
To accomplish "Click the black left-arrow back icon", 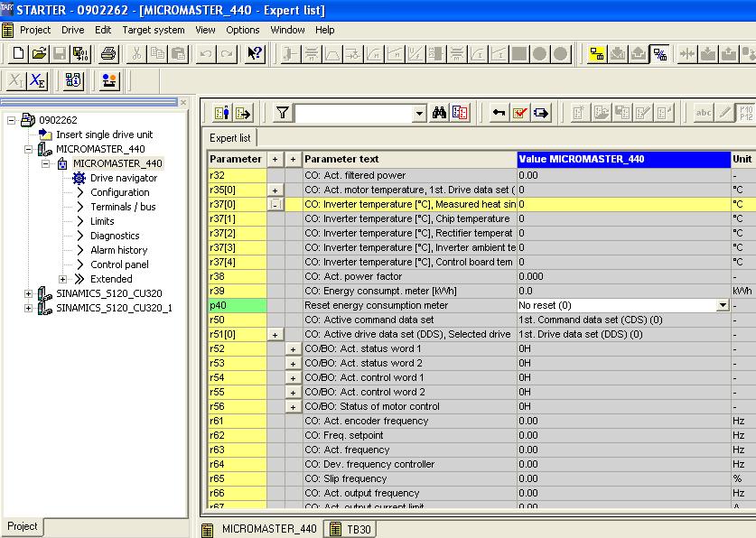I will click(499, 113).
